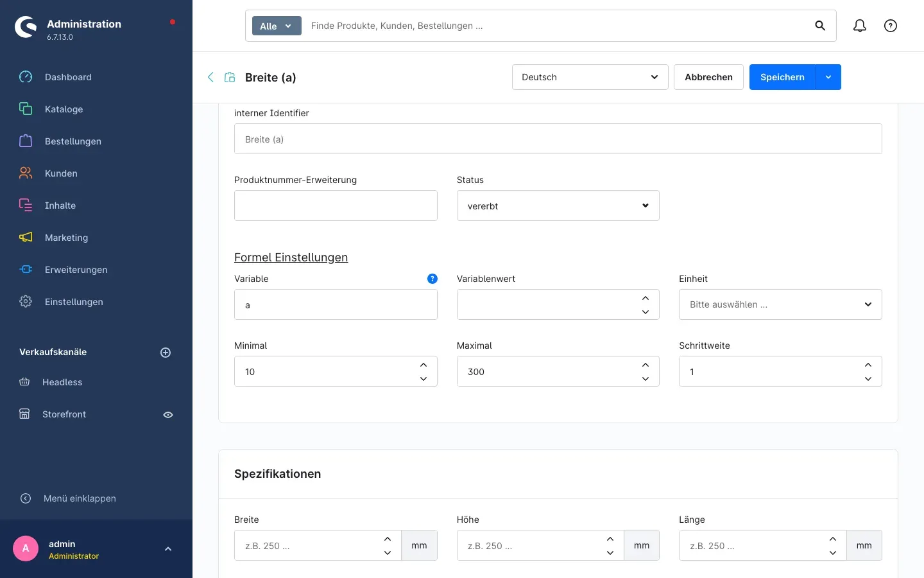Image resolution: width=924 pixels, height=578 pixels.
Task: Click the Speichern button
Action: (782, 77)
